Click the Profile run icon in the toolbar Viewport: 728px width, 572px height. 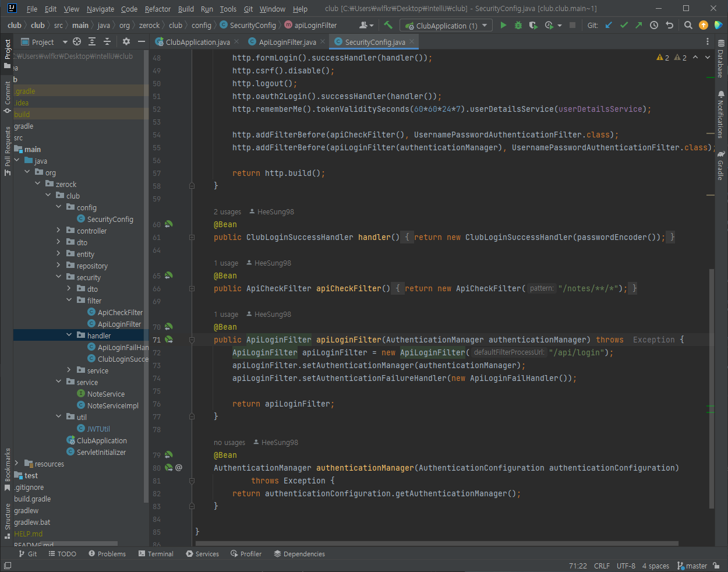click(549, 25)
